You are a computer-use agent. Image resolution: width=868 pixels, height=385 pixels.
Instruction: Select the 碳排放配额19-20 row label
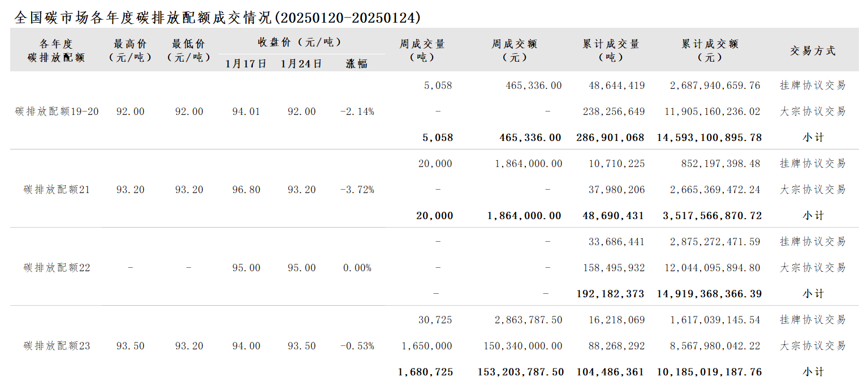pyautogui.click(x=57, y=112)
